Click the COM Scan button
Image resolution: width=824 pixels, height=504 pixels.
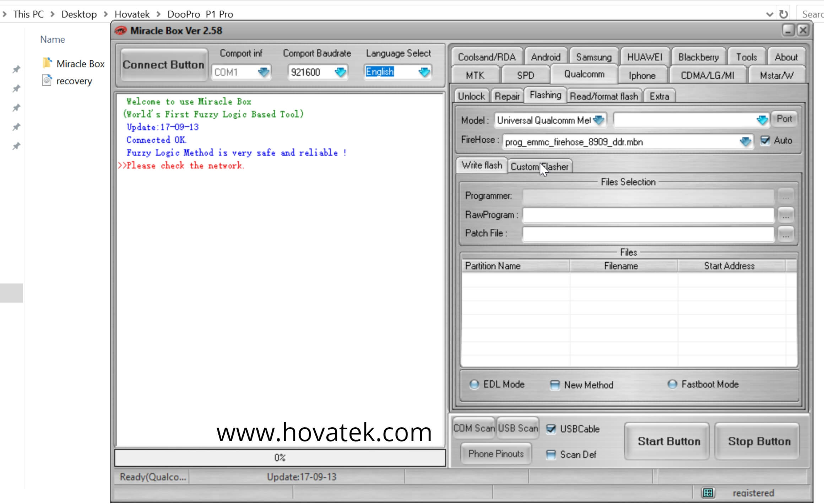(474, 428)
